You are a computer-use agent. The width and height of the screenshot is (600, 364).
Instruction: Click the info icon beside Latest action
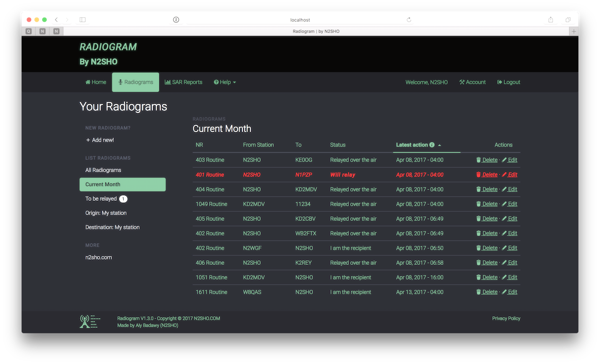432,145
